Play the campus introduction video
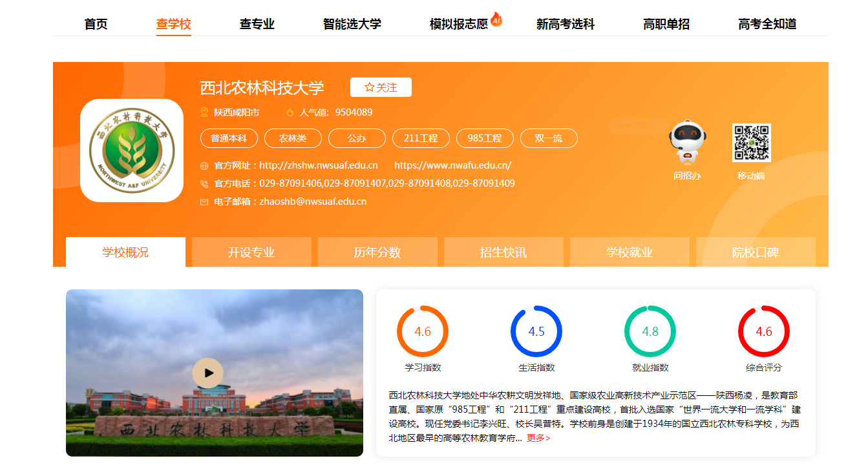 coord(208,373)
